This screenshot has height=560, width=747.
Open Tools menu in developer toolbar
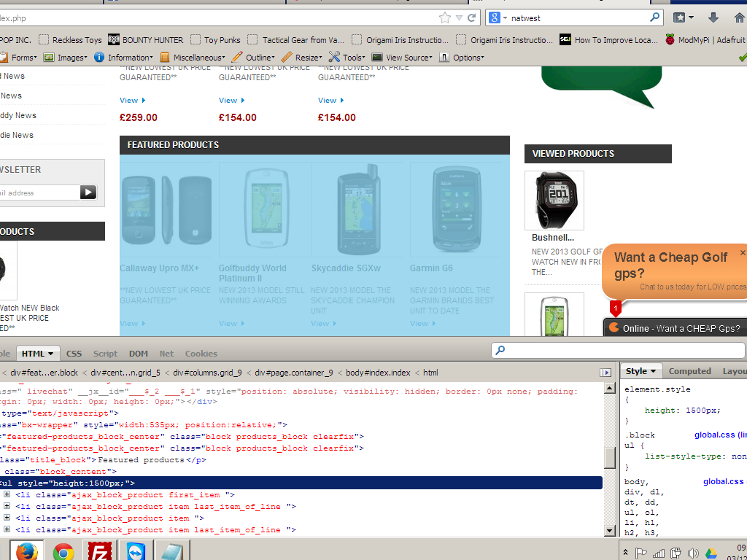pos(347,58)
